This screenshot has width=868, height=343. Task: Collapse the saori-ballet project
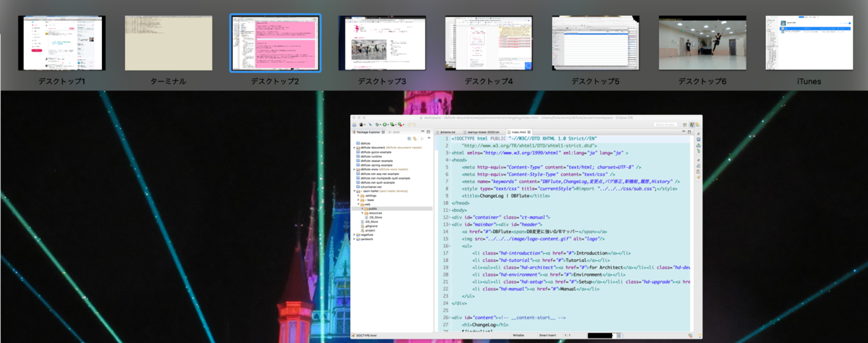point(354,191)
